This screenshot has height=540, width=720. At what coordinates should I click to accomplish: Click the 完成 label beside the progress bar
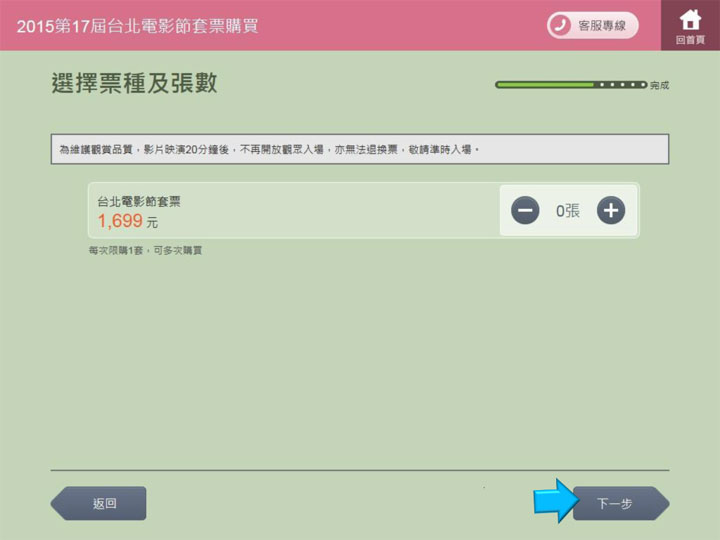pyautogui.click(x=659, y=86)
